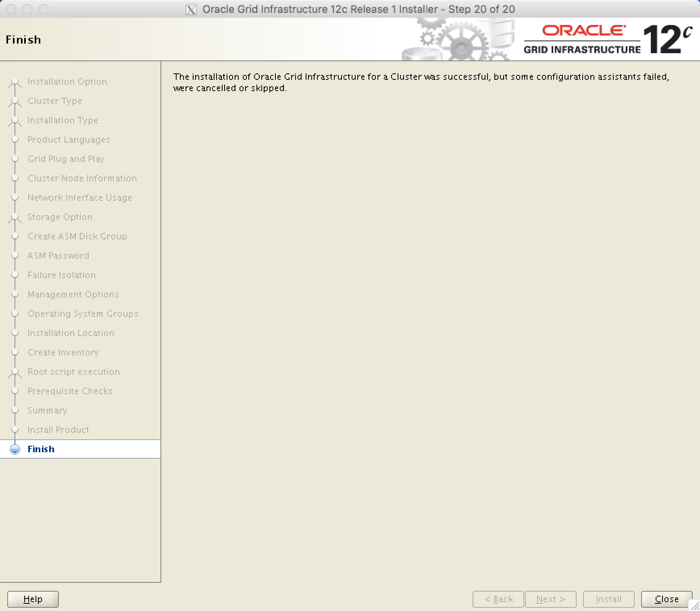
Task: Click the Install Product step marker circle
Action: point(15,429)
